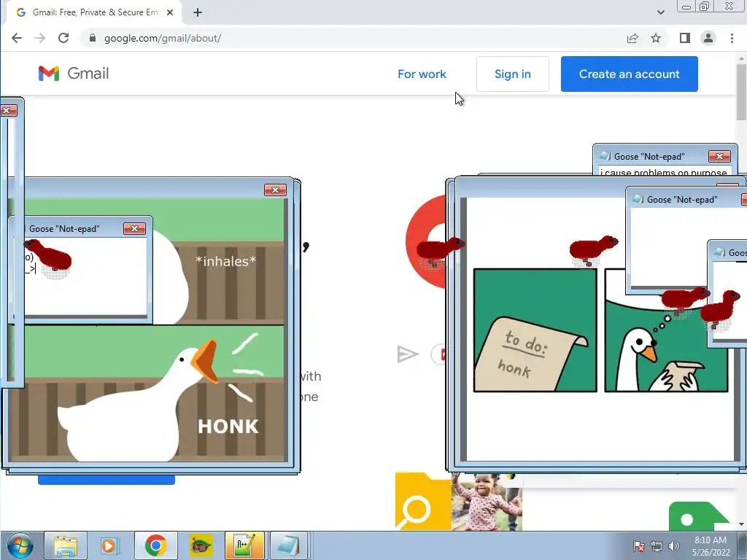Screen dimensions: 747x560
Task: Click the lock icon in the address bar
Action: click(x=93, y=38)
